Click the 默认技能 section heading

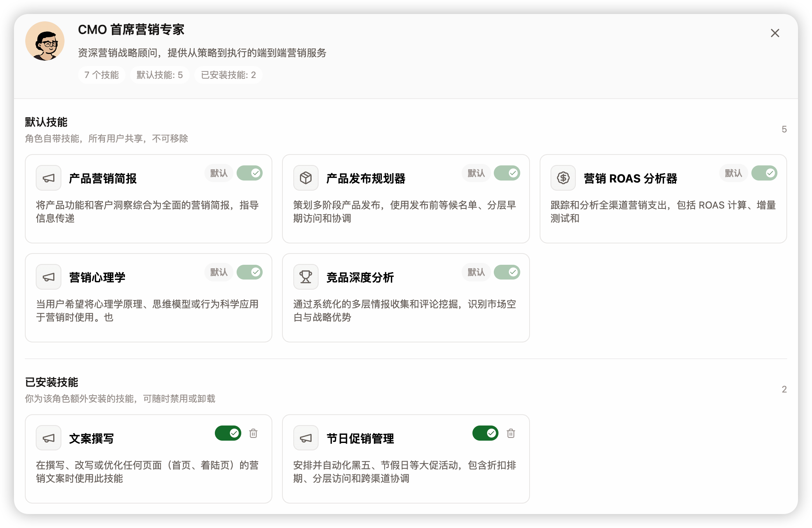pyautogui.click(x=46, y=122)
